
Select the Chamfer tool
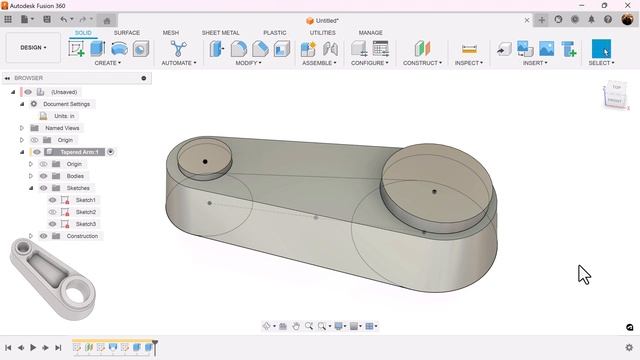pyautogui.click(x=260, y=49)
